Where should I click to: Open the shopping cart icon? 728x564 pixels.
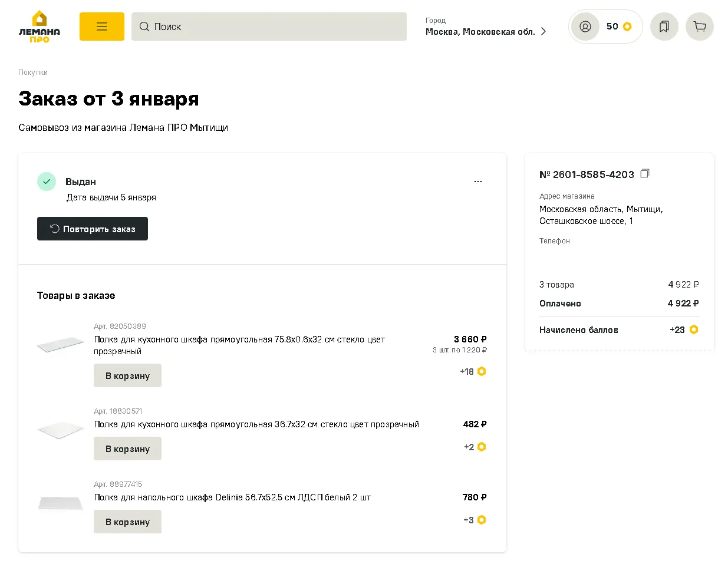(x=700, y=27)
